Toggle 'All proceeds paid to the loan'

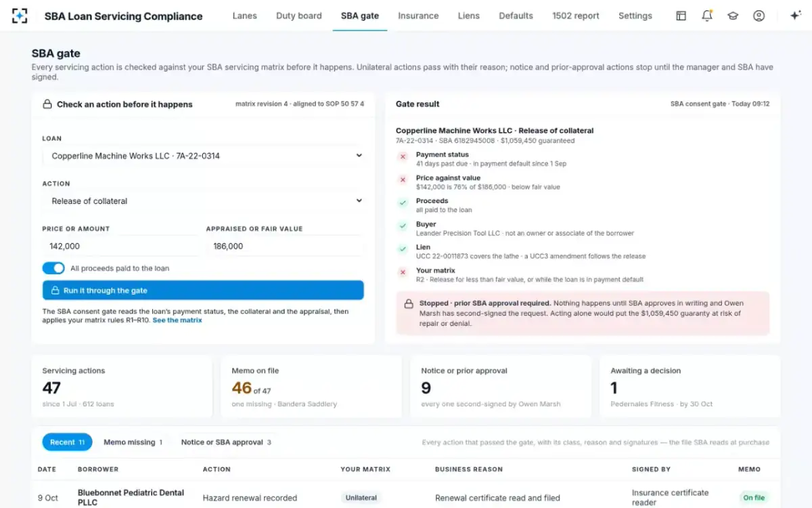tap(53, 268)
